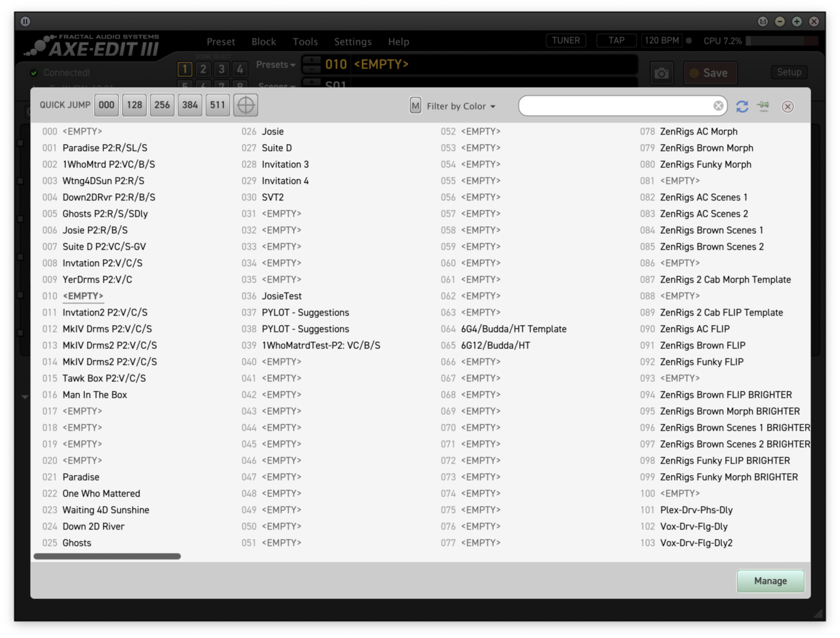Viewport: 840px width, 638px height.
Task: Open the Help menu
Action: (x=398, y=42)
